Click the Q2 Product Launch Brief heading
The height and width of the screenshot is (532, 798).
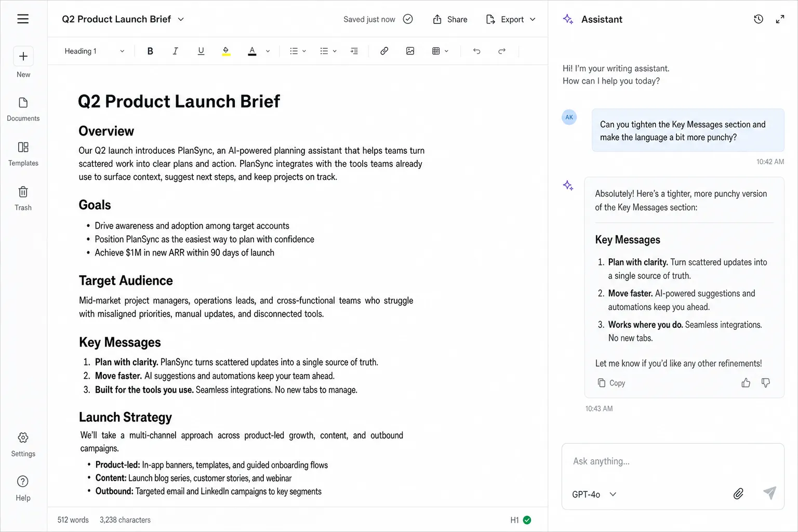(179, 101)
